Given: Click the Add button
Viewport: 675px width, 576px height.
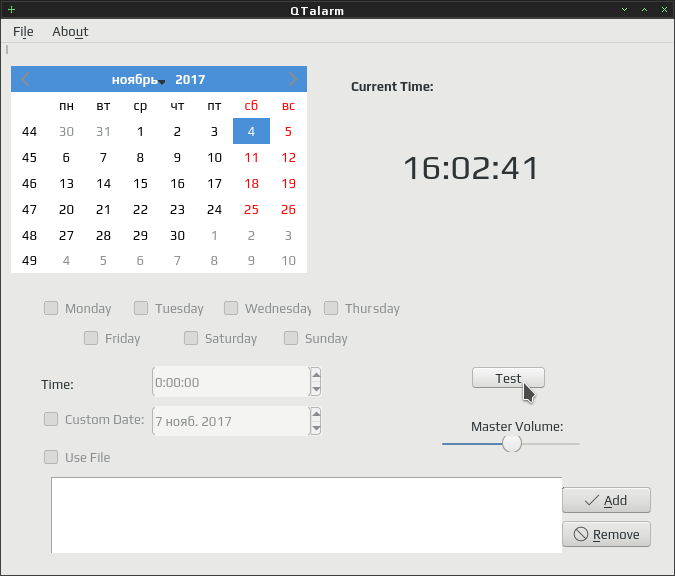Looking at the screenshot, I should (606, 500).
